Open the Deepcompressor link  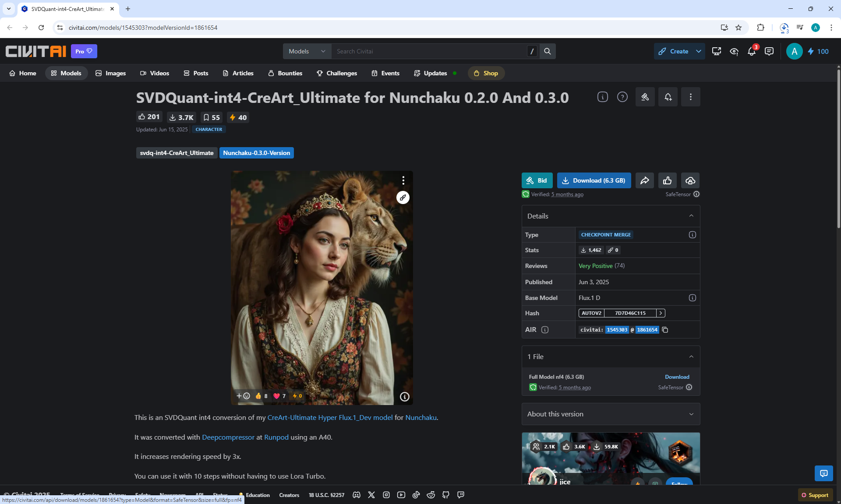[228, 437]
